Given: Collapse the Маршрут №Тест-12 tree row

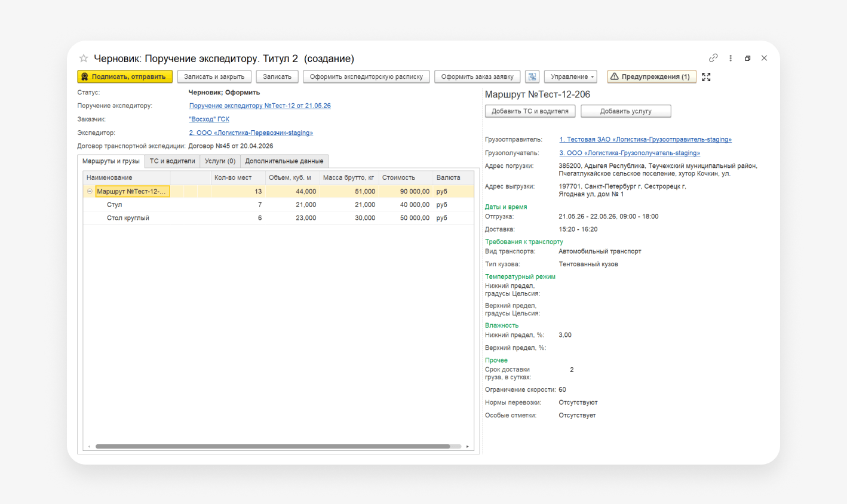Looking at the screenshot, I should 90,192.
